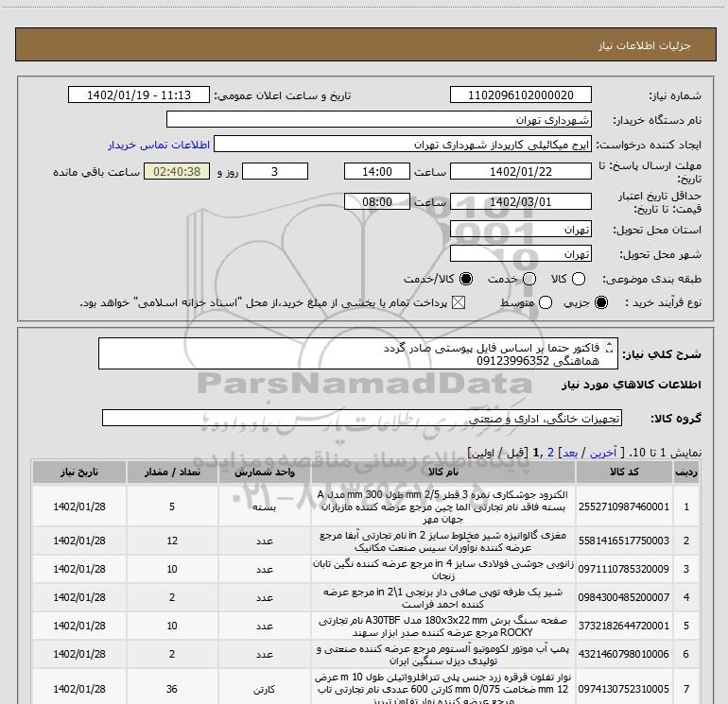Click the request creator name field
Image resolution: width=728 pixels, height=704 pixels.
coord(403,145)
